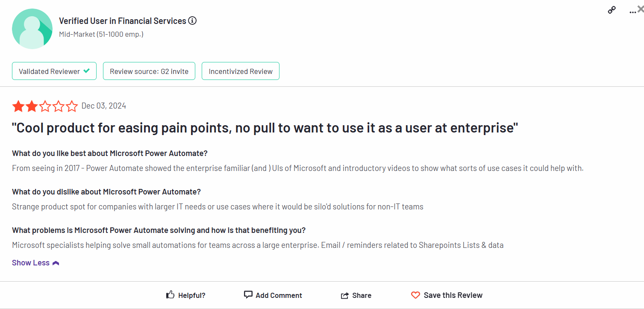Click the share arrow icon
The image size is (644, 309).
[x=344, y=296]
